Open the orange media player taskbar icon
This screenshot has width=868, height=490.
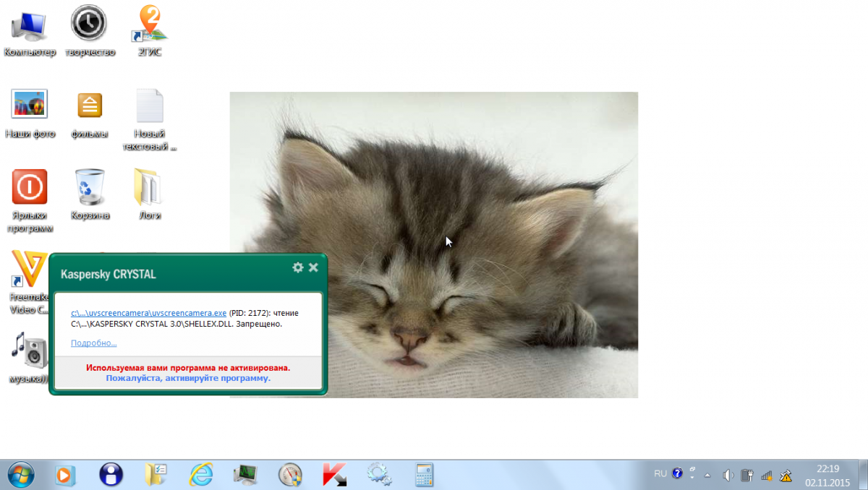tap(65, 475)
